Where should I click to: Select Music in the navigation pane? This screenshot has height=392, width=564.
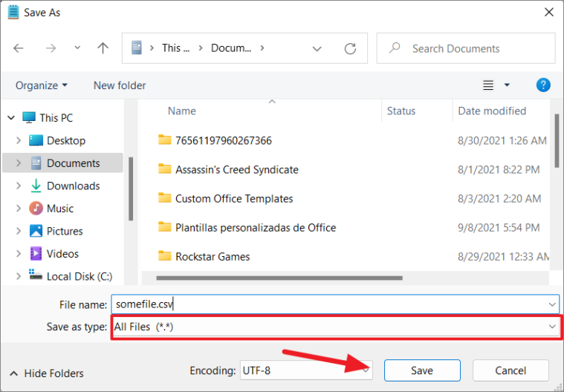click(x=59, y=209)
